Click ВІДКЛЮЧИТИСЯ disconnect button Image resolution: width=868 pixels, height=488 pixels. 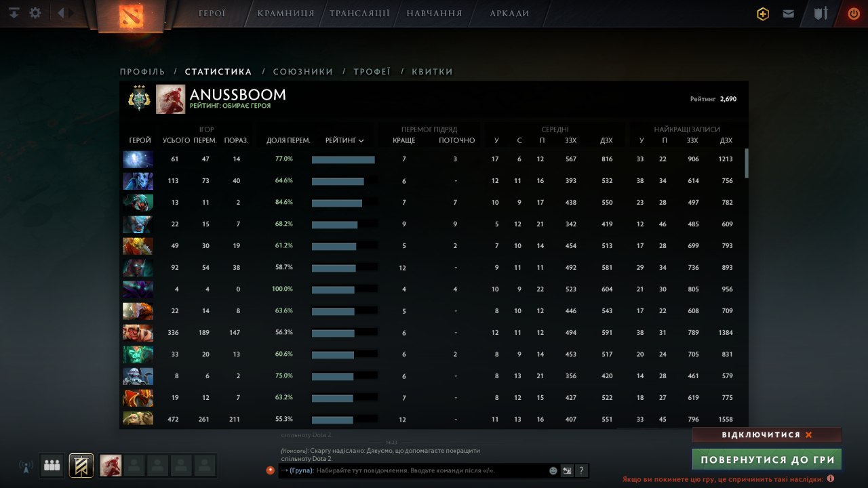click(x=767, y=434)
